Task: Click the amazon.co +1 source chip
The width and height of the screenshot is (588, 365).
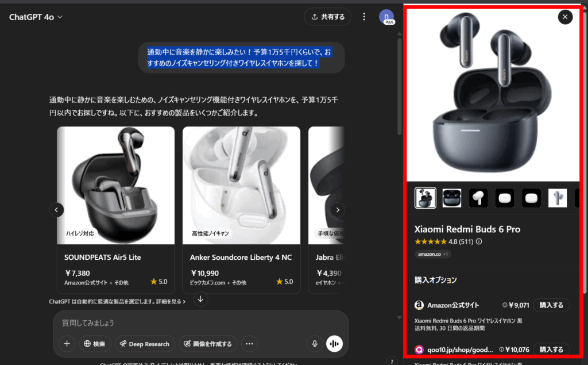Action: [433, 254]
